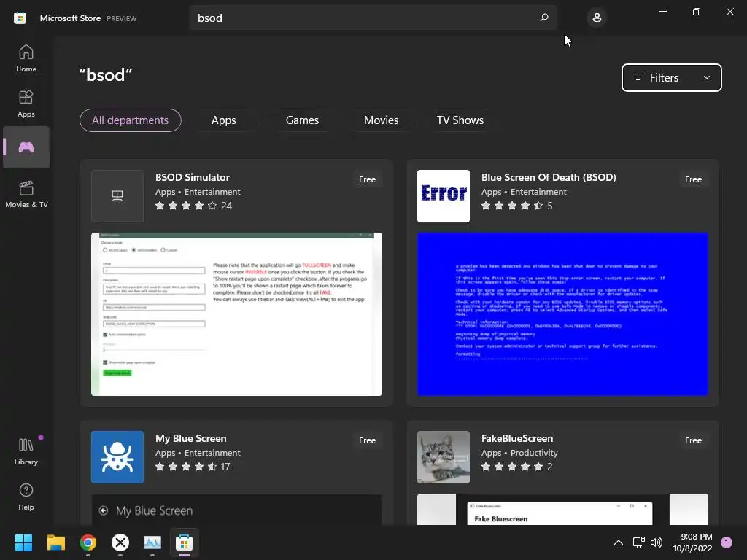
Task: Open the Home section in sidebar
Action: [x=26, y=58]
